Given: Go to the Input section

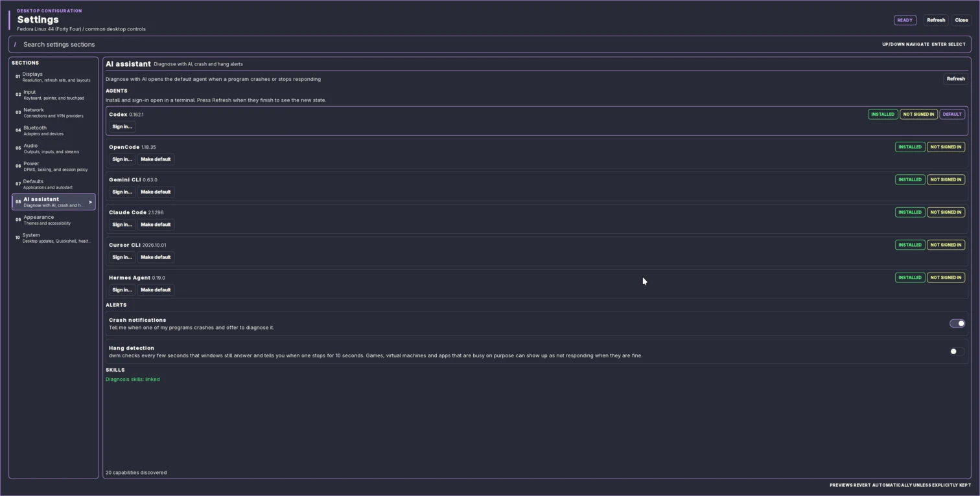Looking at the screenshot, I should (54, 95).
